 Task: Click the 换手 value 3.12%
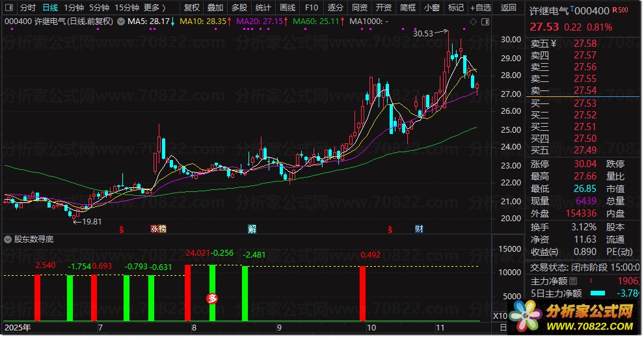pyautogui.click(x=584, y=227)
